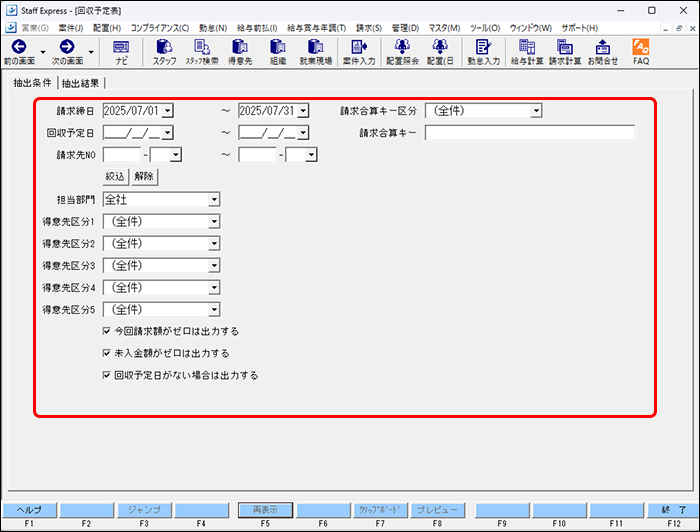This screenshot has height=532, width=700.
Task: Open the 得意先区分5 dropdown
Action: point(214,309)
